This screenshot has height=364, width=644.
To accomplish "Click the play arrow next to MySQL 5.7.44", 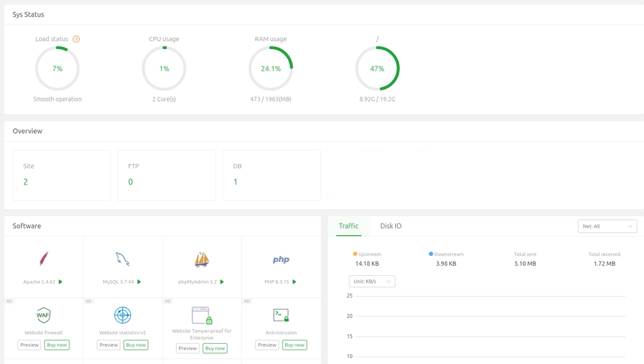I will click(140, 282).
